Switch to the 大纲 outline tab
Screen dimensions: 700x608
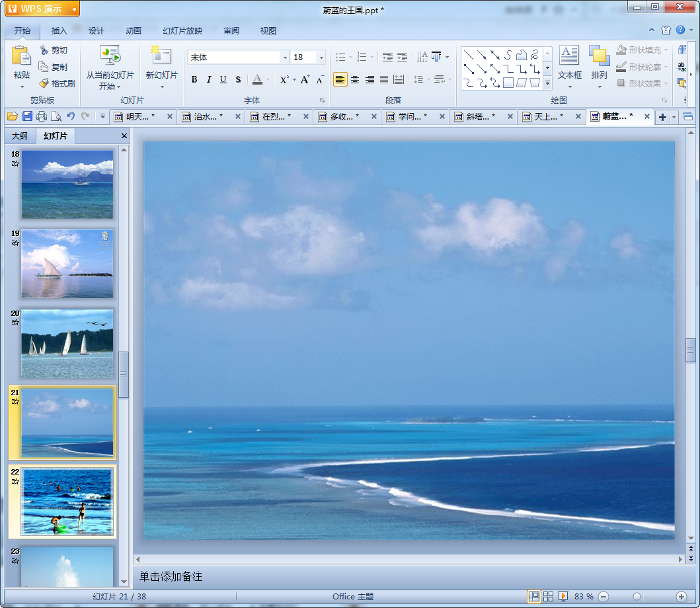click(x=20, y=136)
